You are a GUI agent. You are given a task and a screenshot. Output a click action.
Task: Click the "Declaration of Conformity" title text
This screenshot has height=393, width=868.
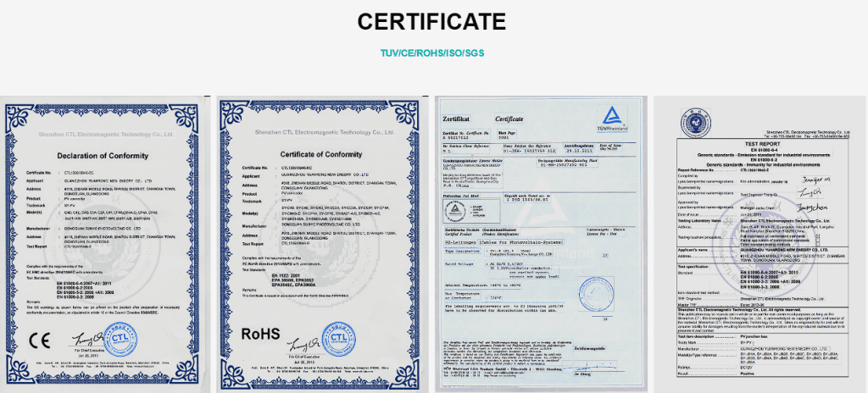103,156
